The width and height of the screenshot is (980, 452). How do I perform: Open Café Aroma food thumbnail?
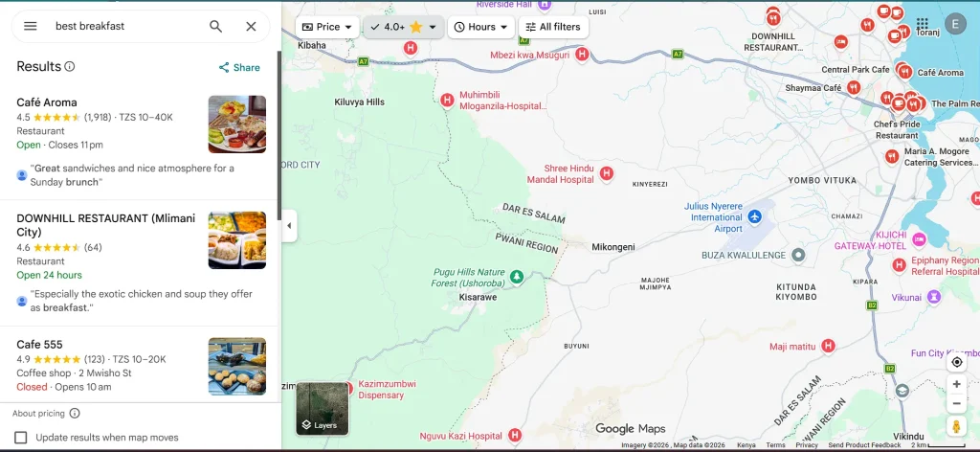[x=237, y=124]
